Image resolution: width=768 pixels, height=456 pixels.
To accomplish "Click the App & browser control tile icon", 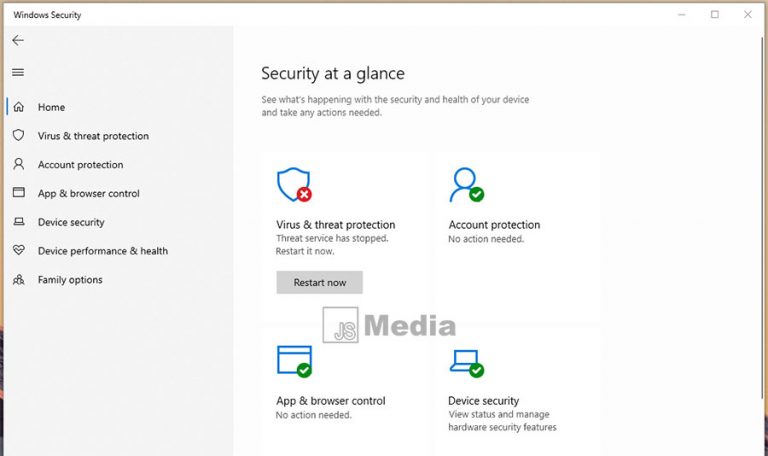I will [294, 361].
